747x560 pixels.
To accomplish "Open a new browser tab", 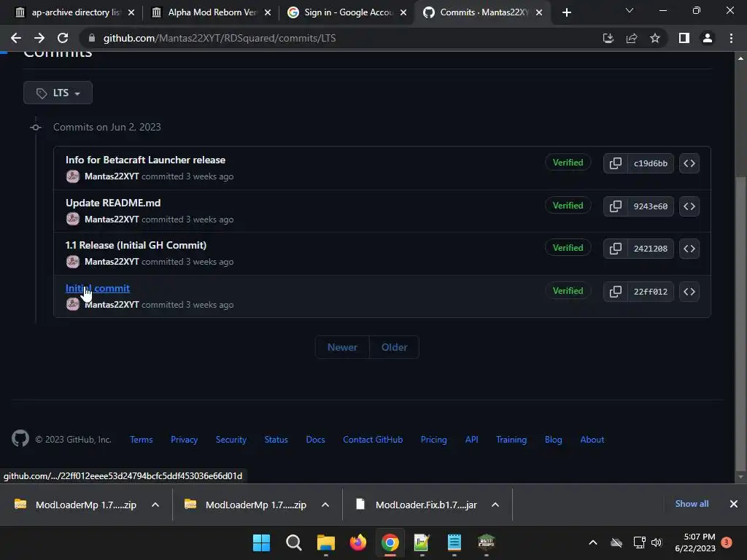I will click(566, 12).
